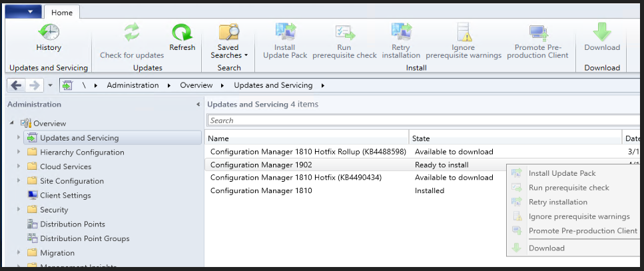Open Distribution Points in the tree
The image size is (644, 271).
tap(72, 224)
